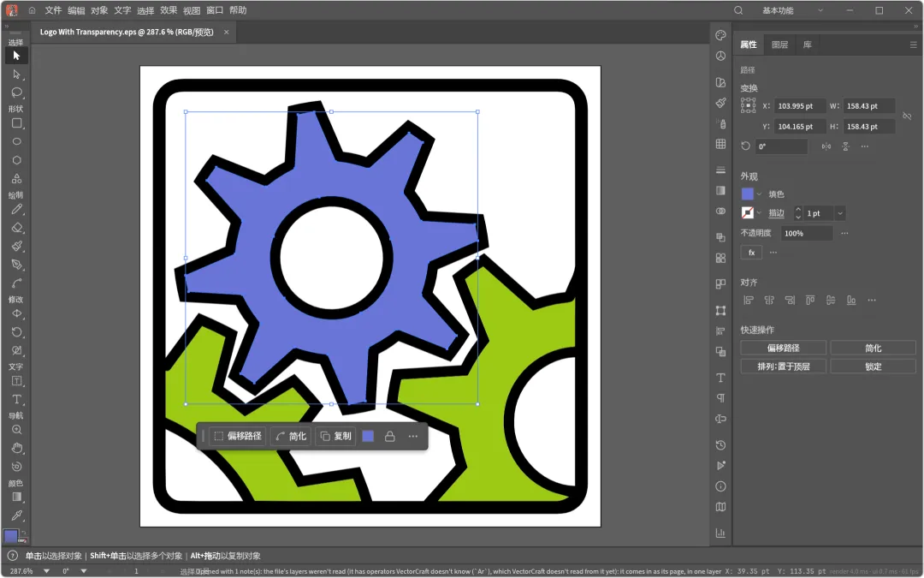This screenshot has width=924, height=578.
Task: Pick the Rectangle shape tool
Action: (x=16, y=123)
